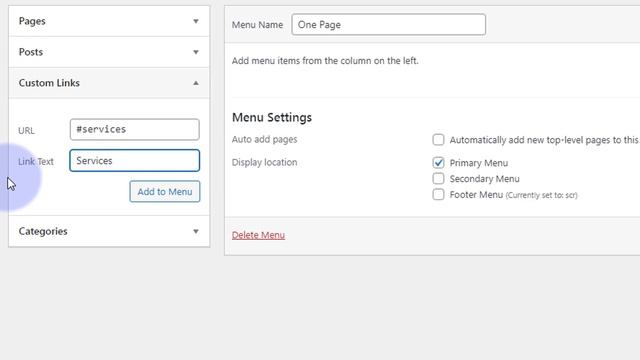Expand the Categories accordion section

(x=109, y=231)
